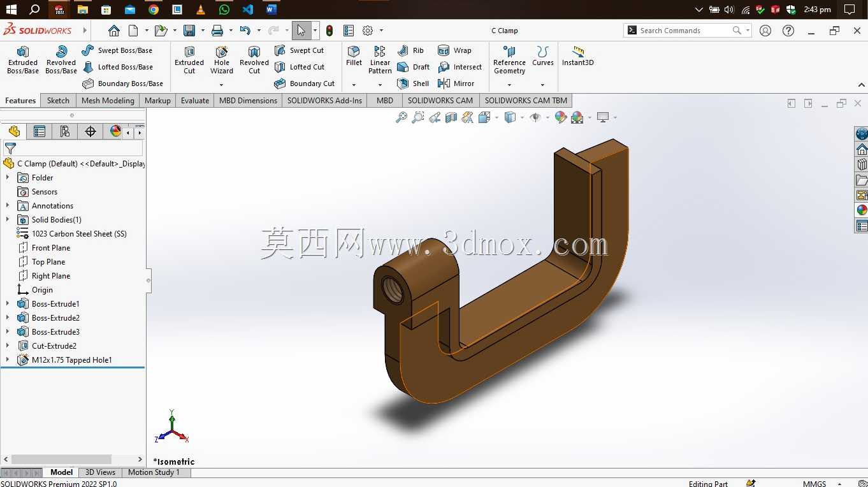Expand the Annotations tree node
This screenshot has height=487, width=868.
(x=8, y=206)
